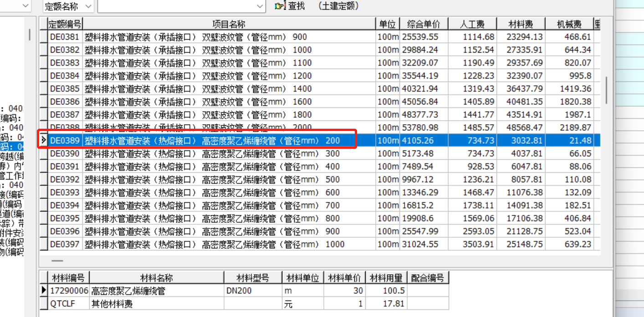Open the top-left partially visible dropdown arrow
Screen dimensions: 644x317
point(26,6)
